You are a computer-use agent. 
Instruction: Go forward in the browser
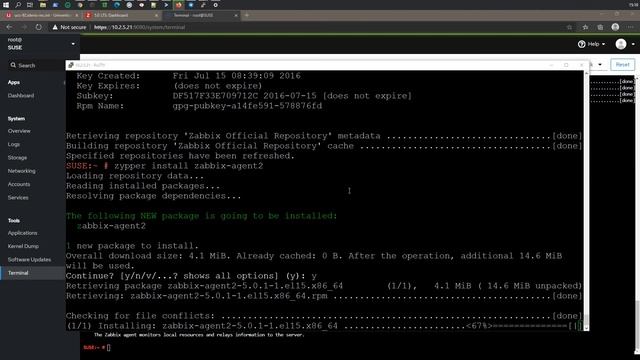(x=24, y=27)
